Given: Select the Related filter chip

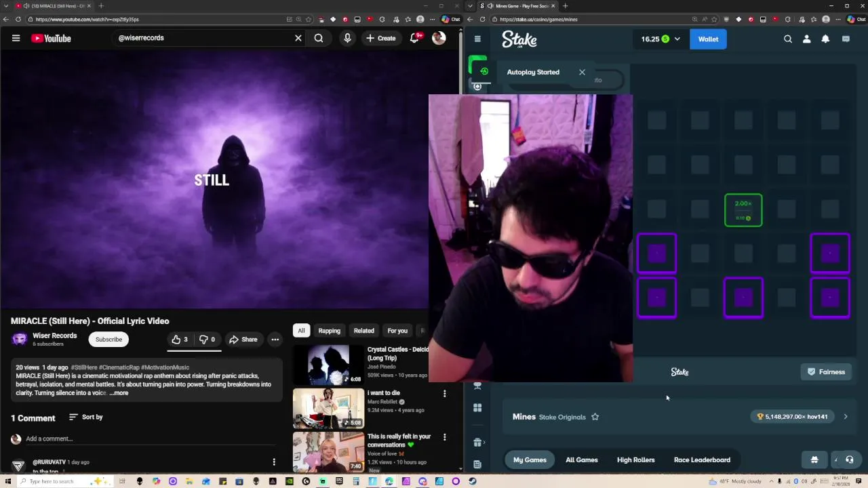Looking at the screenshot, I should [x=363, y=331].
